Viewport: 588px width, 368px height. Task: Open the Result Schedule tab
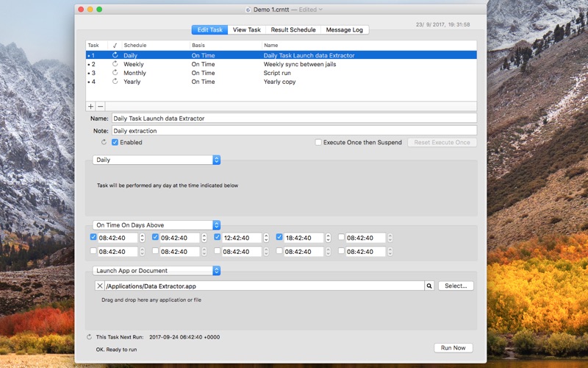pos(293,29)
